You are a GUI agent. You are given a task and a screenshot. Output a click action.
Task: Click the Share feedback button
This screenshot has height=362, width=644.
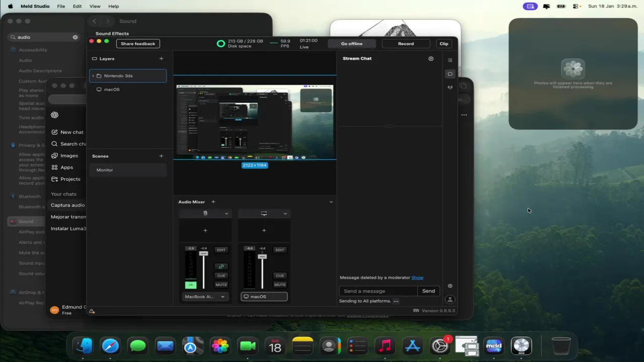pos(138,44)
